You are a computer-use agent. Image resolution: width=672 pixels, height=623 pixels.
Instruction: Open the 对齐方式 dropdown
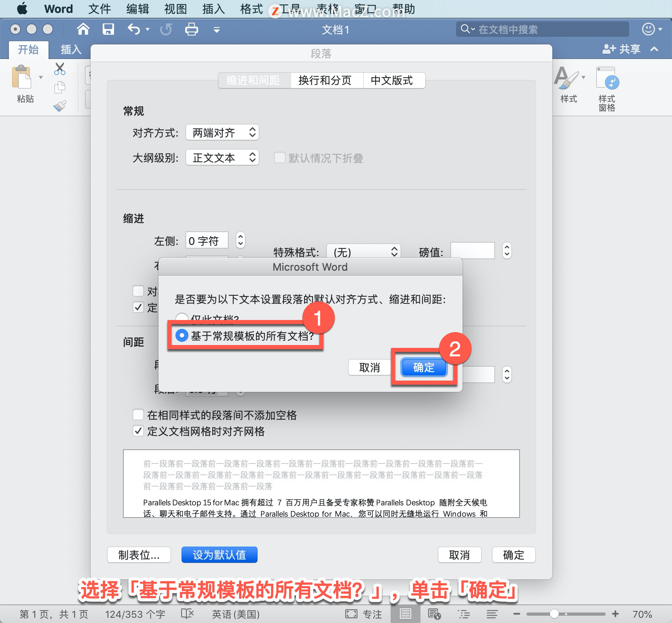(x=222, y=132)
